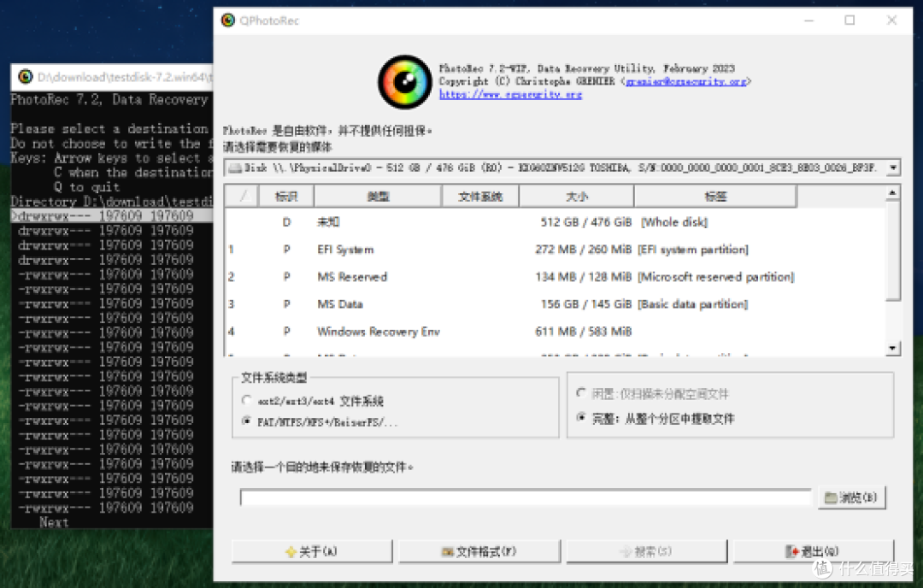The width and height of the screenshot is (923, 588).
Task: Sort by the 标签 column header
Action: tap(715, 197)
